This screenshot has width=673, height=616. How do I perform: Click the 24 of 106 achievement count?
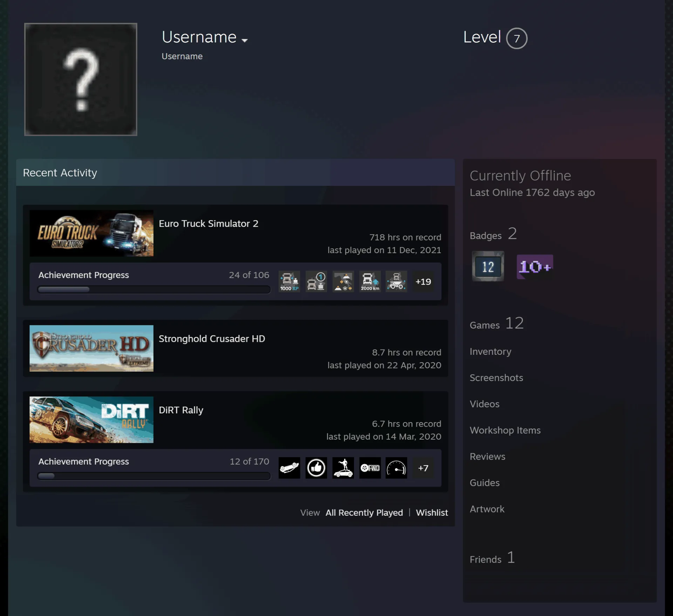tap(249, 275)
